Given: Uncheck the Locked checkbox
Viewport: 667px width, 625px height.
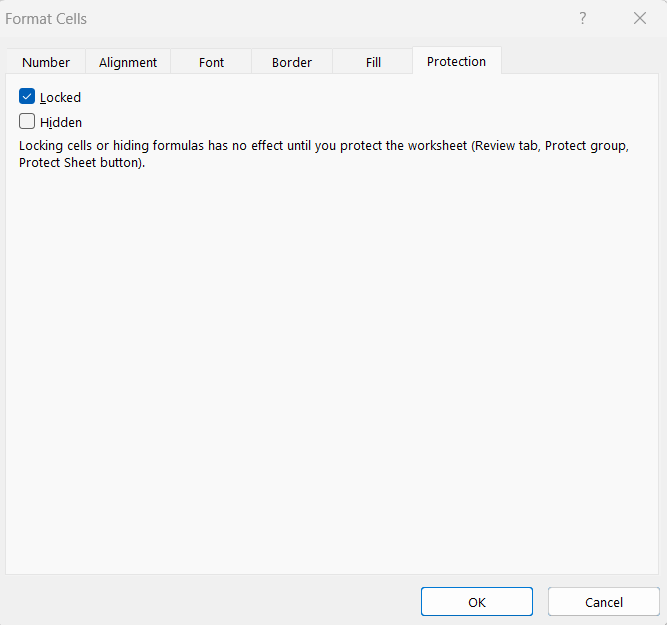Looking at the screenshot, I should 27,97.
